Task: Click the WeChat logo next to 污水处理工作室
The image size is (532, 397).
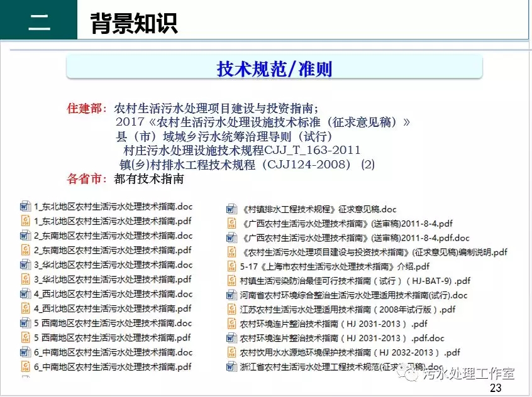Action: point(412,374)
